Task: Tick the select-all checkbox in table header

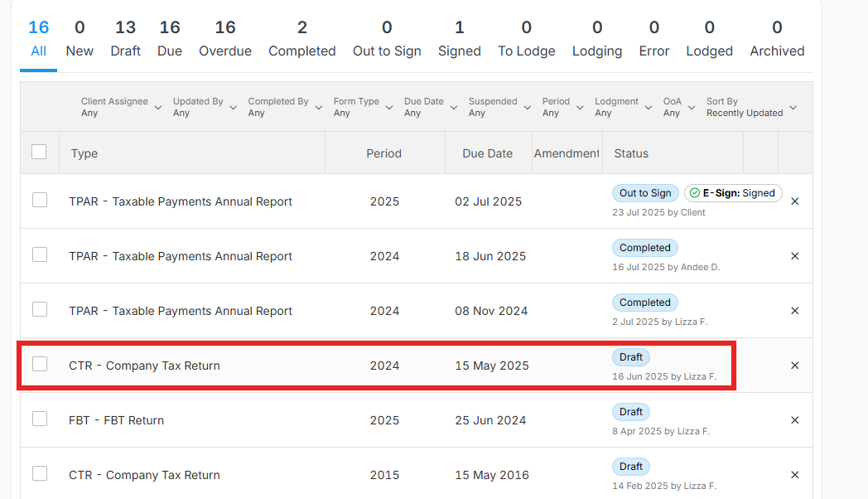Action: click(39, 152)
